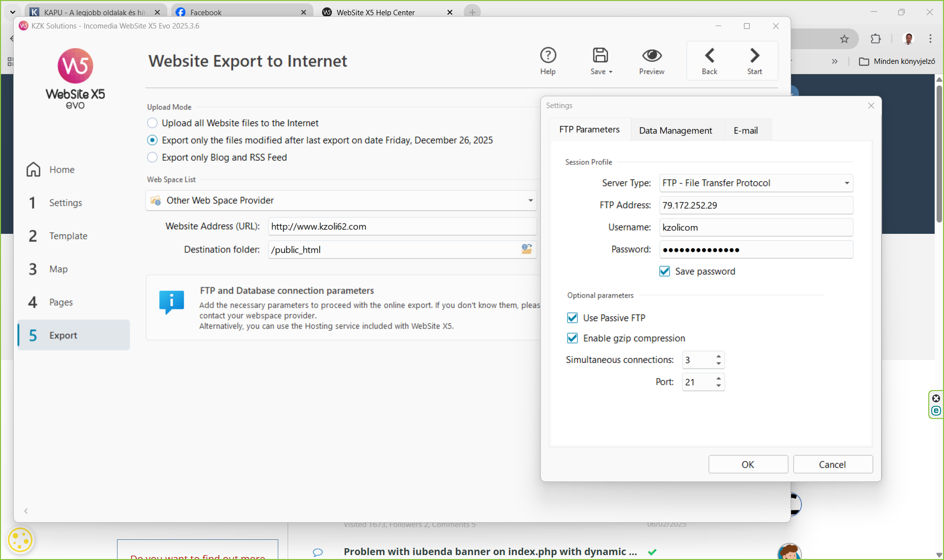Open the Save dropdown arrow
Viewport: 944px width, 560px height.
pyautogui.click(x=611, y=72)
